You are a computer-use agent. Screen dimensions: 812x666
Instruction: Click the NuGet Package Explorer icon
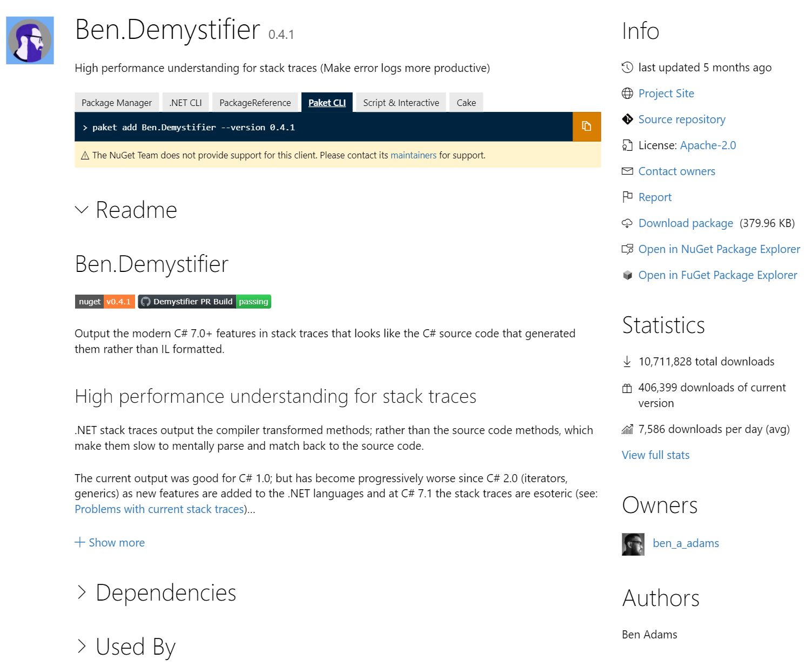click(627, 249)
